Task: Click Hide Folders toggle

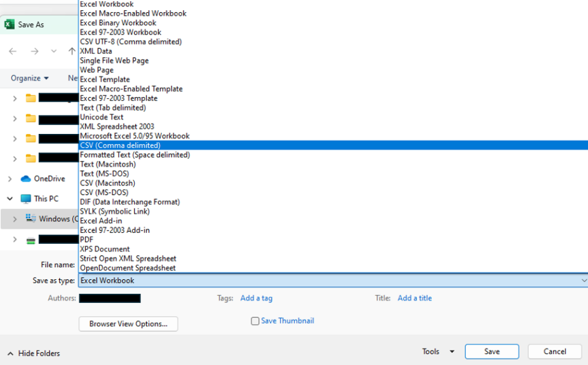Action: click(x=34, y=354)
